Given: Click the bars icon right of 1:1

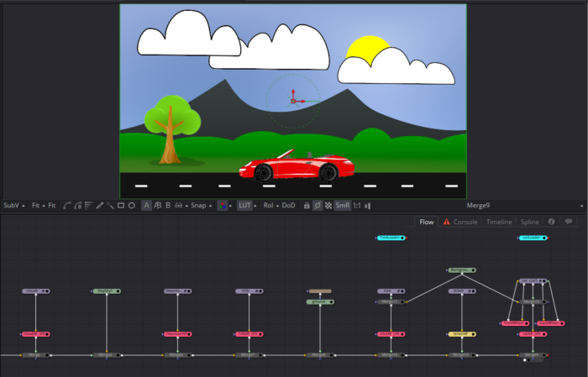Looking at the screenshot, I should [x=368, y=206].
